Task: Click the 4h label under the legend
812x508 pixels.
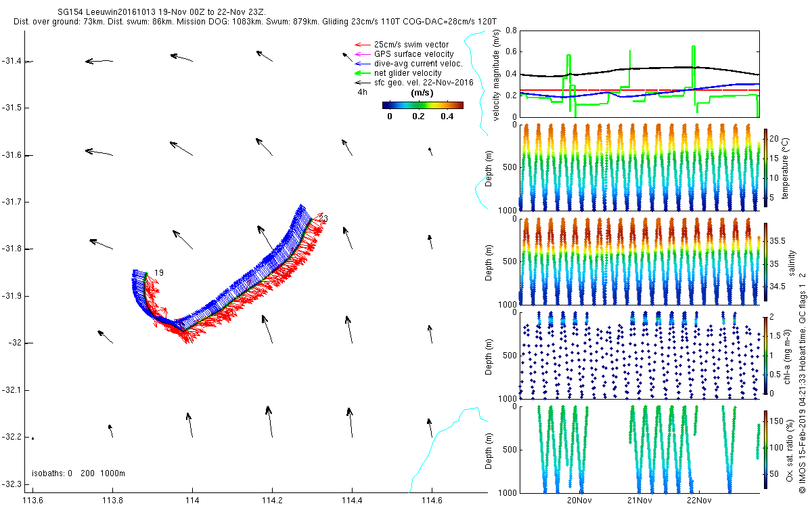Action: coord(362,92)
